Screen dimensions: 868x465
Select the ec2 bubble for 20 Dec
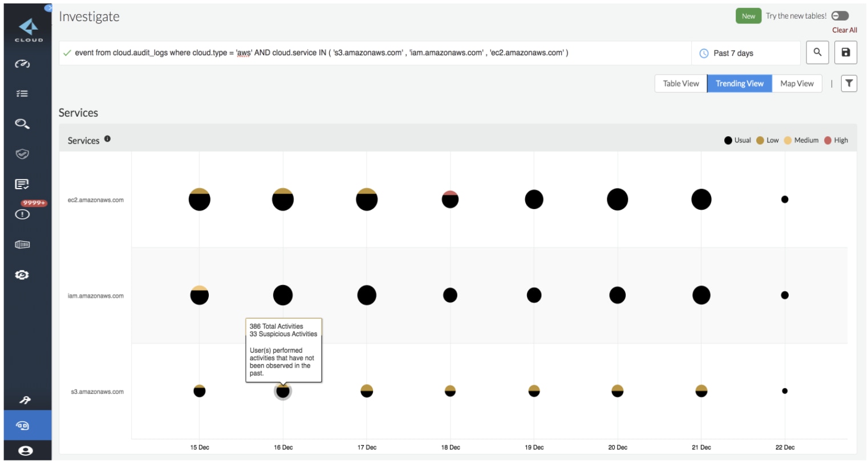618,199
